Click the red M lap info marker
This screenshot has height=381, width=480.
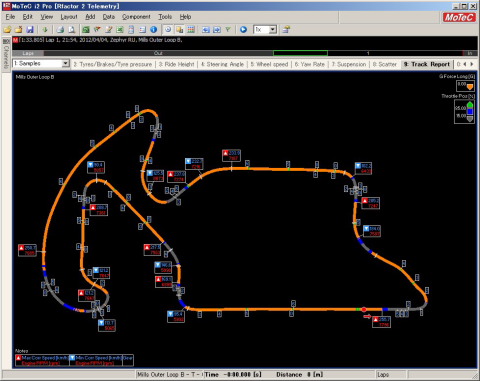click(15, 40)
